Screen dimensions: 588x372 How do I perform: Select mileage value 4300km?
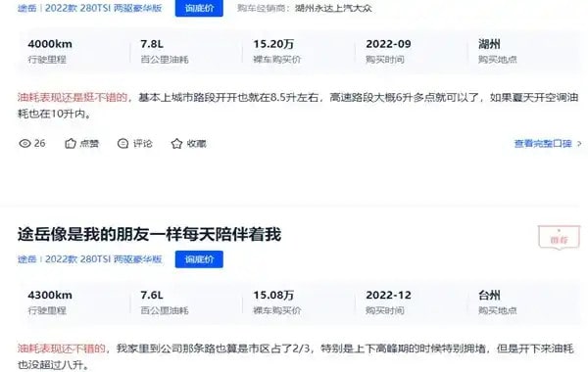(x=50, y=296)
